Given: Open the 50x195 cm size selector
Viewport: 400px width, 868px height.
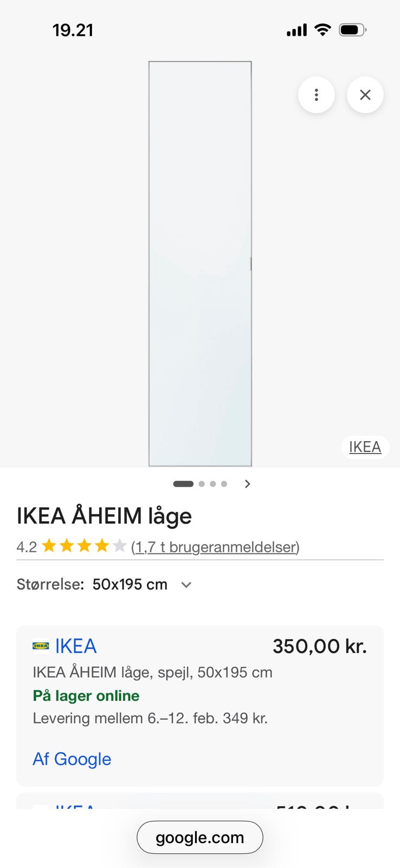Looking at the screenshot, I should (130, 585).
